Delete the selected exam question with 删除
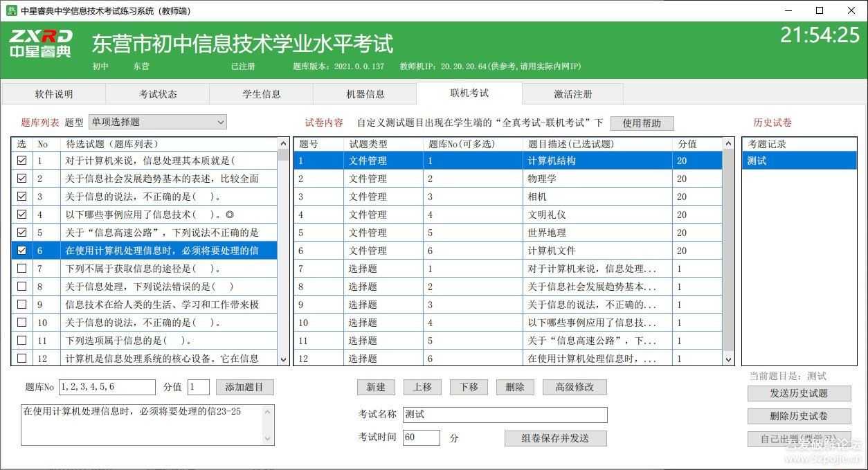The height and width of the screenshot is (470, 868). (515, 388)
